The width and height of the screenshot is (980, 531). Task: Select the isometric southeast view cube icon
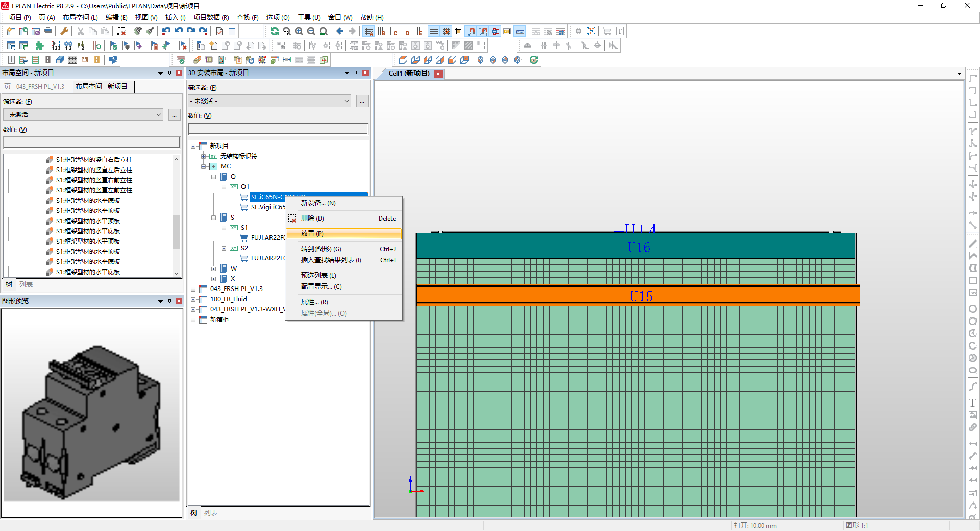click(x=493, y=60)
